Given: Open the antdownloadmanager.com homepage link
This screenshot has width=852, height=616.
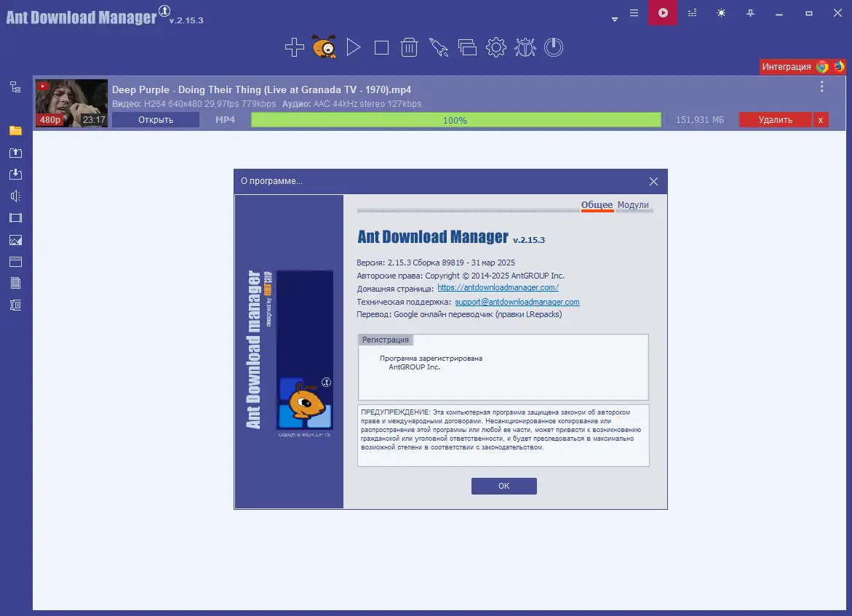Looking at the screenshot, I should (498, 287).
